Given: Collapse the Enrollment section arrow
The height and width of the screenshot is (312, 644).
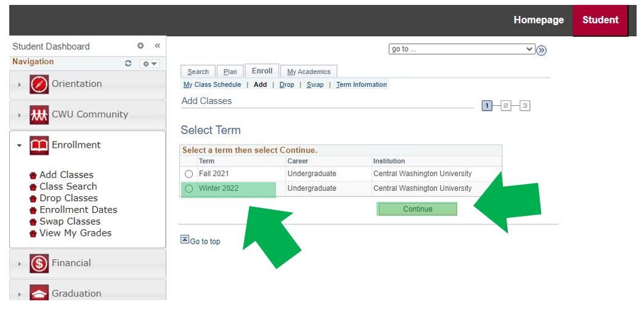Looking at the screenshot, I should [x=19, y=145].
